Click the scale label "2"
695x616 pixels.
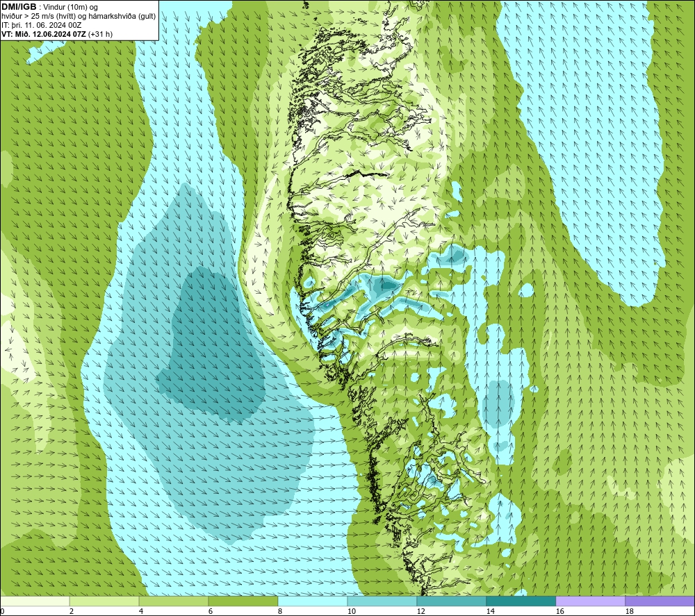(72, 612)
